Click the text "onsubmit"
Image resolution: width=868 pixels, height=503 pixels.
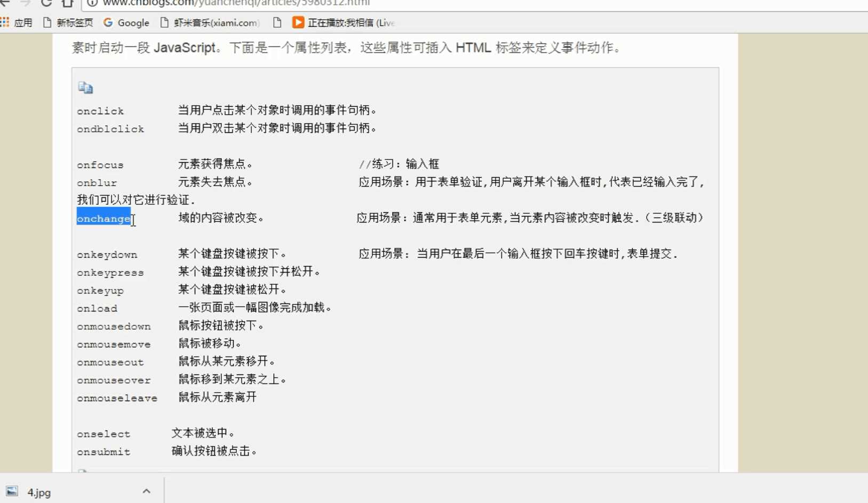coord(103,452)
